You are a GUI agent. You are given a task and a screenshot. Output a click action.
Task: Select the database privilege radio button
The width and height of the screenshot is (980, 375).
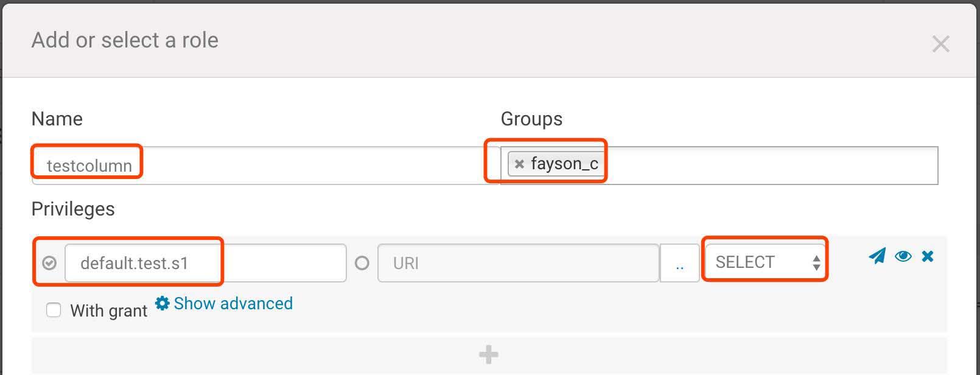(50, 263)
